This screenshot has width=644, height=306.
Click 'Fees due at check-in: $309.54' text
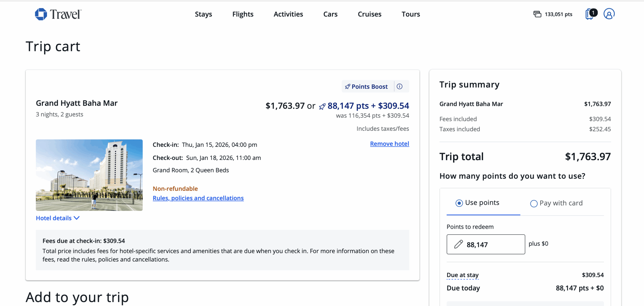[84, 241]
